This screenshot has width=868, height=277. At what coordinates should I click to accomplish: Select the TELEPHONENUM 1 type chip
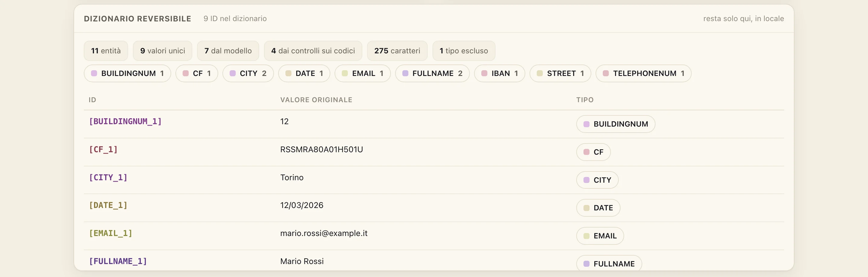click(x=643, y=74)
